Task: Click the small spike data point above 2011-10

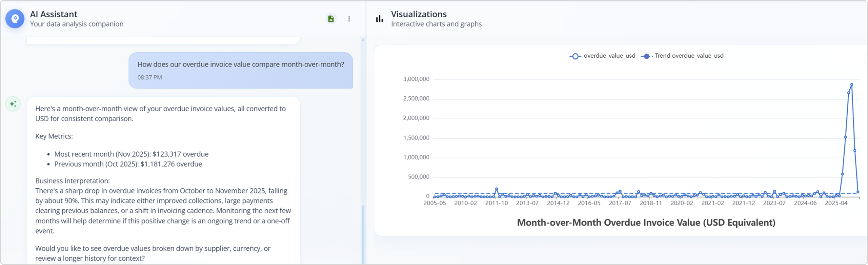Action: [x=496, y=189]
